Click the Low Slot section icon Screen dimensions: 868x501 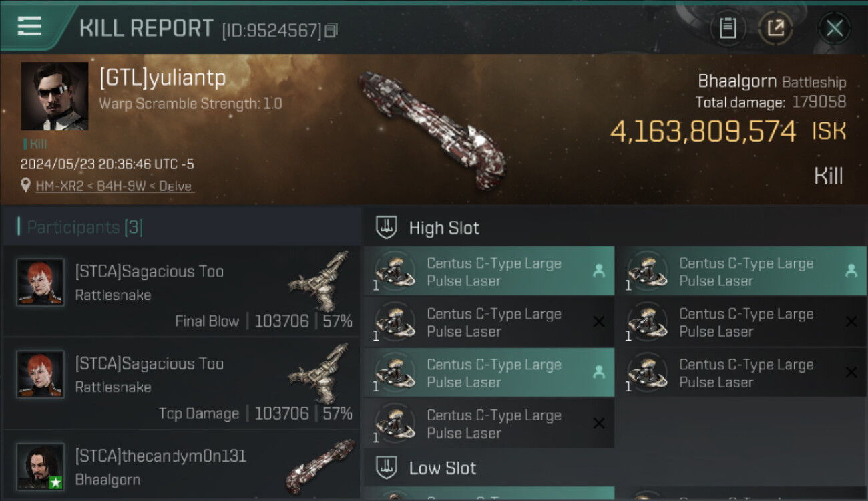click(x=387, y=468)
